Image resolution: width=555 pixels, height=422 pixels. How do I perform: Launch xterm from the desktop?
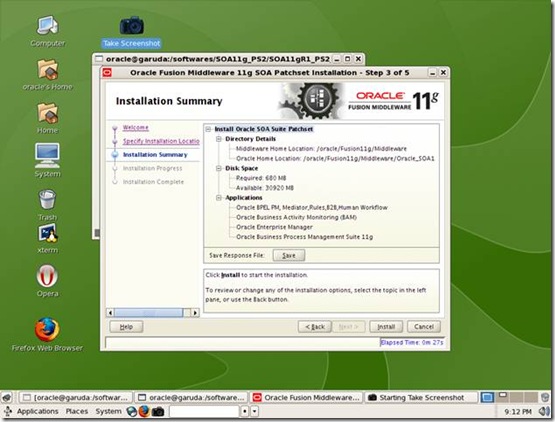47,238
